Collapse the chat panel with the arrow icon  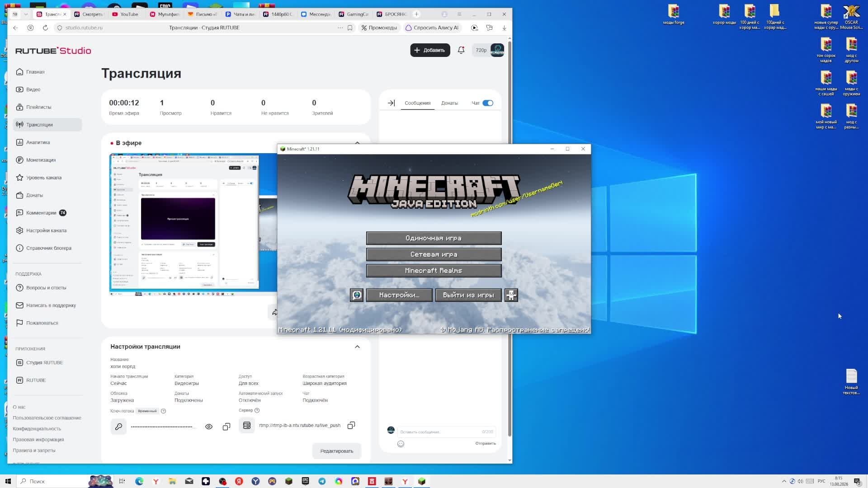[x=391, y=103]
